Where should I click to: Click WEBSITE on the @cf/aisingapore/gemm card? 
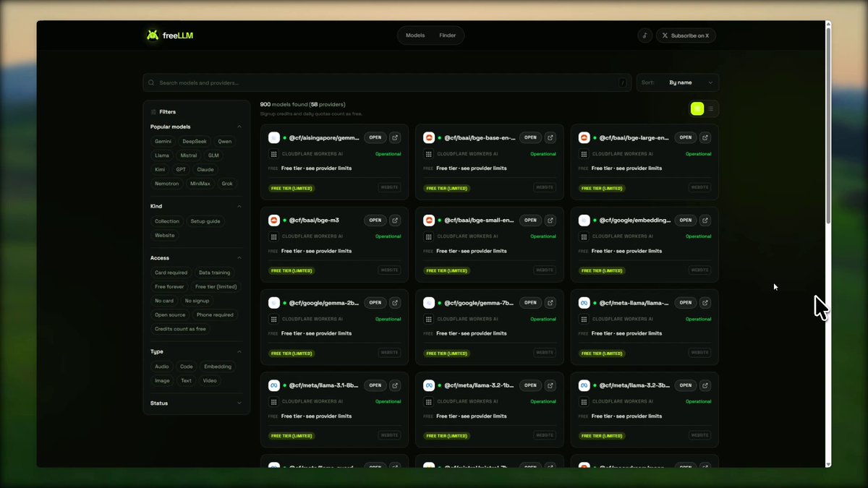tap(389, 188)
